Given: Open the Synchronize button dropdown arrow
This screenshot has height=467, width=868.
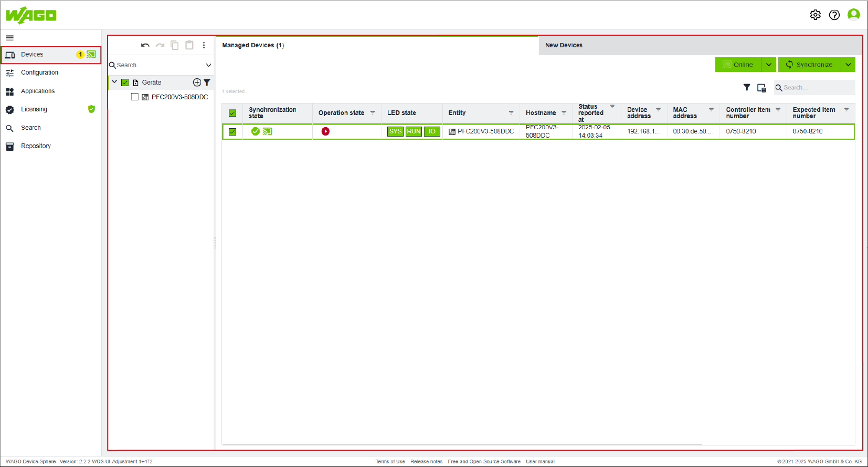Looking at the screenshot, I should pyautogui.click(x=849, y=65).
